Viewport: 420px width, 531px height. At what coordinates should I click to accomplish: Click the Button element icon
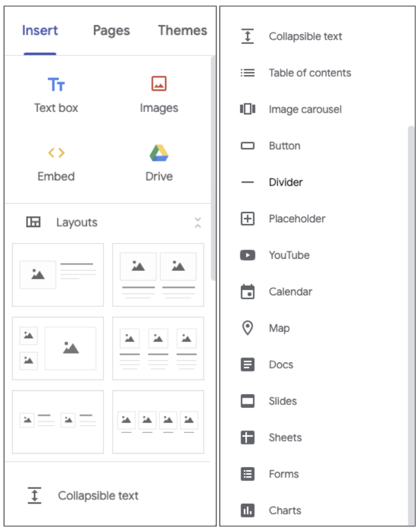point(248,146)
